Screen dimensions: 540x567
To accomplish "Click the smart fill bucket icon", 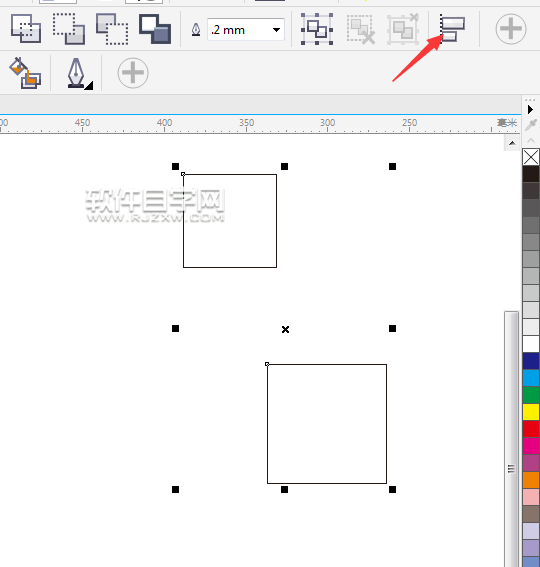I will pyautogui.click(x=25, y=73).
